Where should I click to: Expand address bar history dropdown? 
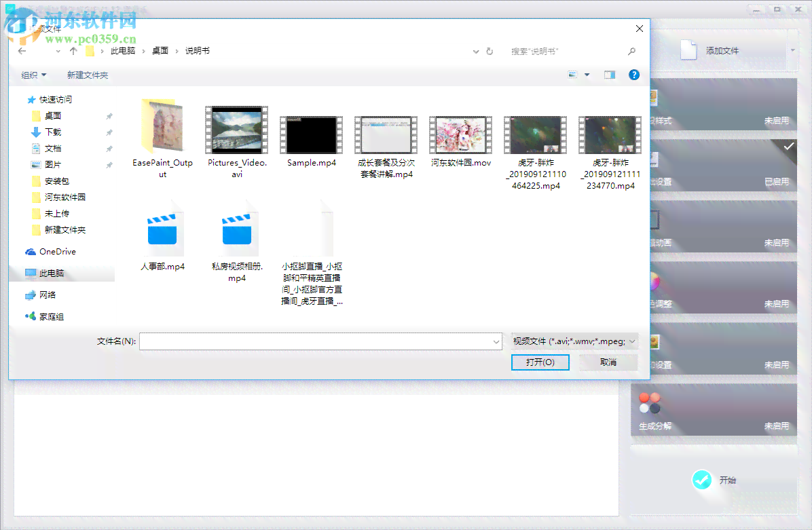[x=476, y=52]
